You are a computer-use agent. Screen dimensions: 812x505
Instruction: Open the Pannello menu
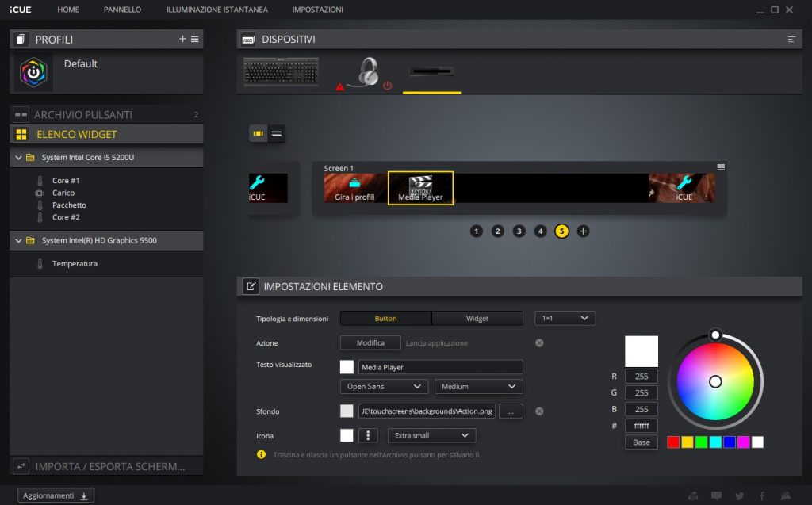pyautogui.click(x=122, y=10)
